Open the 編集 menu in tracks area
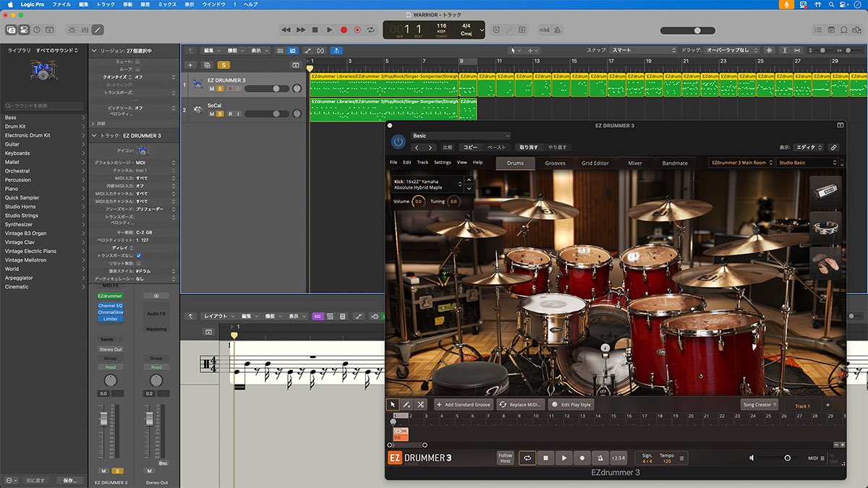 (210, 51)
